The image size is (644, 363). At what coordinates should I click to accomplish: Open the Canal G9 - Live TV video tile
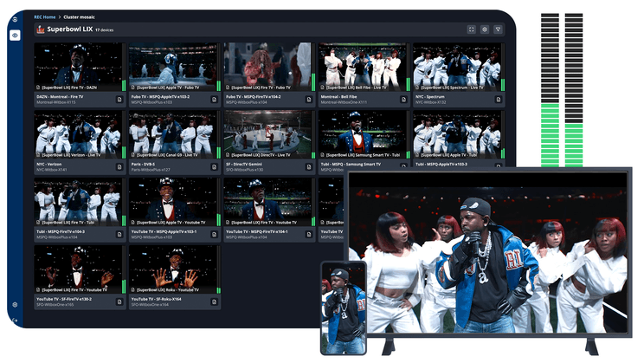[x=173, y=134]
